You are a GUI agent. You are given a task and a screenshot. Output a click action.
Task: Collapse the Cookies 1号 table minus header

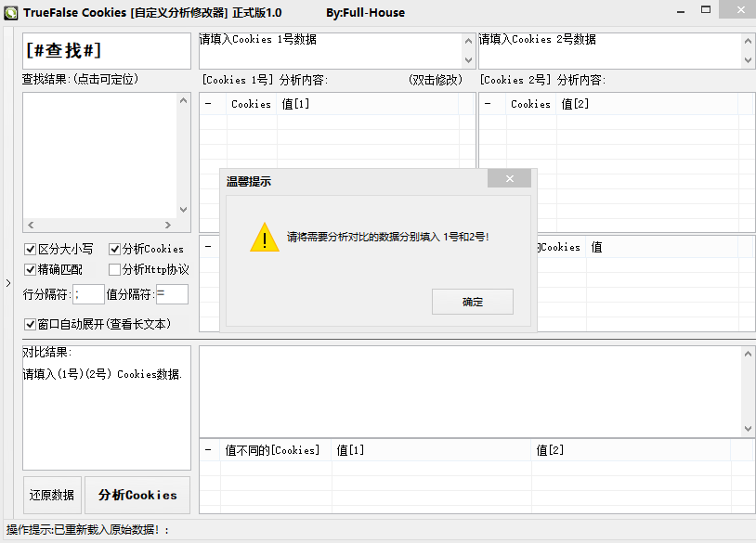point(208,104)
